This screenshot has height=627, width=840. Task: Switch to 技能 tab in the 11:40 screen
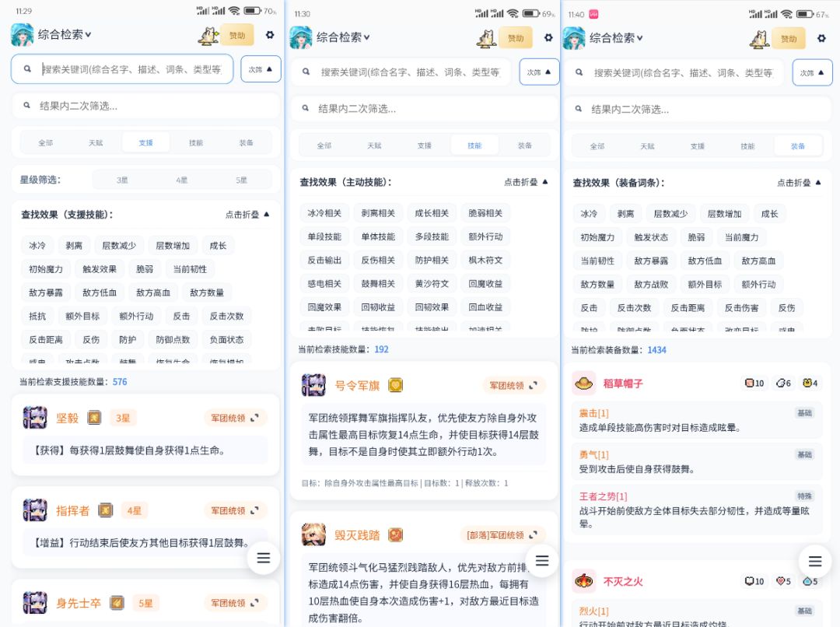[747, 145]
